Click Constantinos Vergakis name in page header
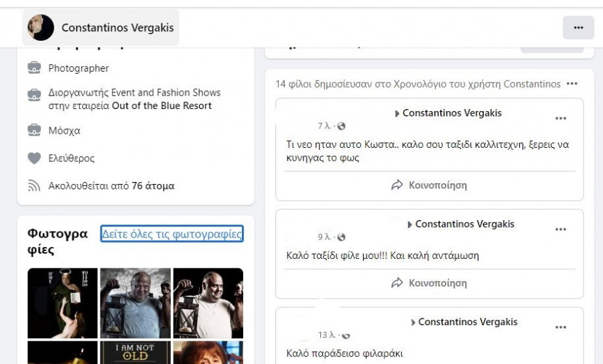Image resolution: width=603 pixels, height=364 pixels. [117, 27]
